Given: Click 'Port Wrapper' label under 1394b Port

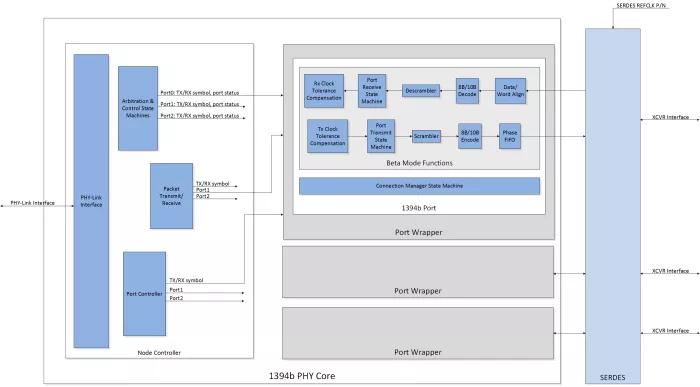Looking at the screenshot, I should point(419,232).
